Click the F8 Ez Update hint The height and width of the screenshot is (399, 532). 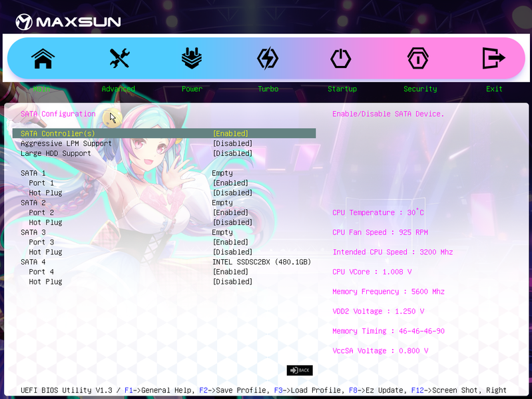click(378, 390)
